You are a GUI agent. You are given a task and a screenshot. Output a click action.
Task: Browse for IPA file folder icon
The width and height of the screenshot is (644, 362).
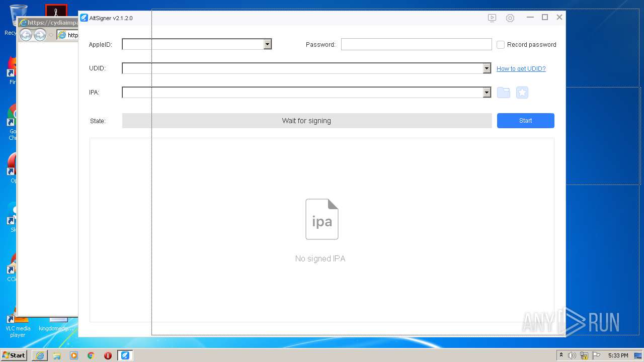click(504, 93)
